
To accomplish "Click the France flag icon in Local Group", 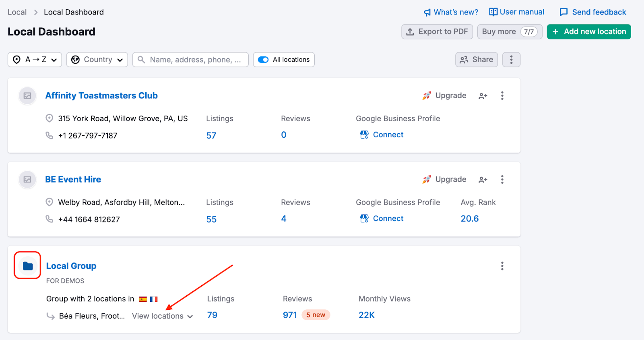I will pos(154,299).
